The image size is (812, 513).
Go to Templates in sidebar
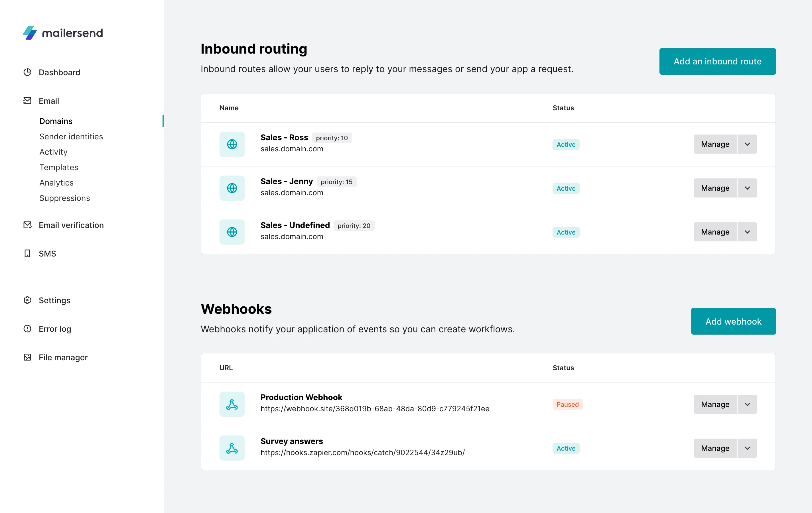[59, 167]
